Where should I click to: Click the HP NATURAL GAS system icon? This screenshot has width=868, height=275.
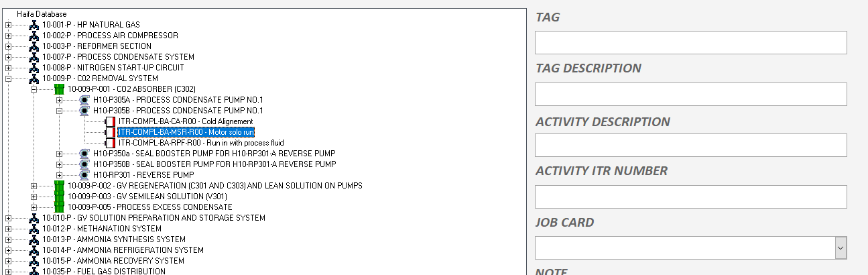pyautogui.click(x=34, y=25)
